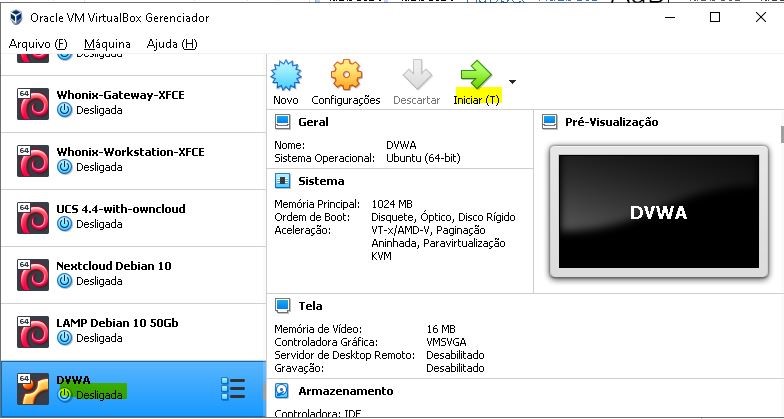Click the Descartar down-arrow icon
This screenshot has height=419, width=784.
coord(417,75)
